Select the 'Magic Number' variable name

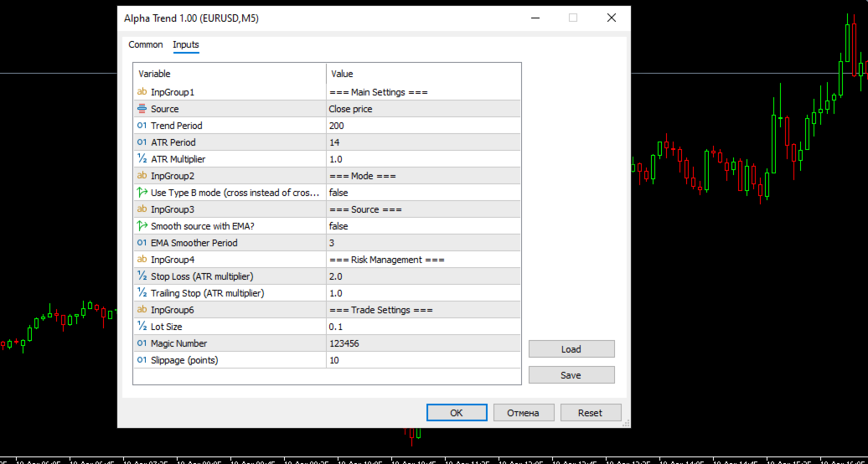coord(178,343)
